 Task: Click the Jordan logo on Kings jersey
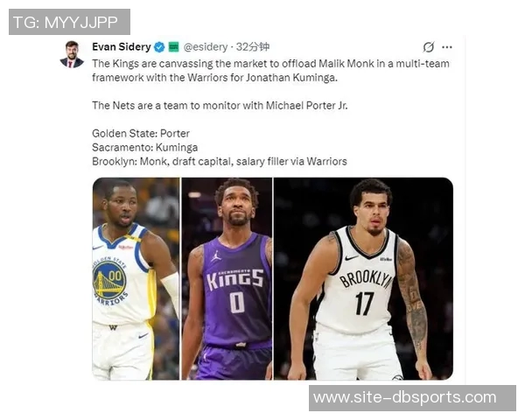[x=216, y=256]
